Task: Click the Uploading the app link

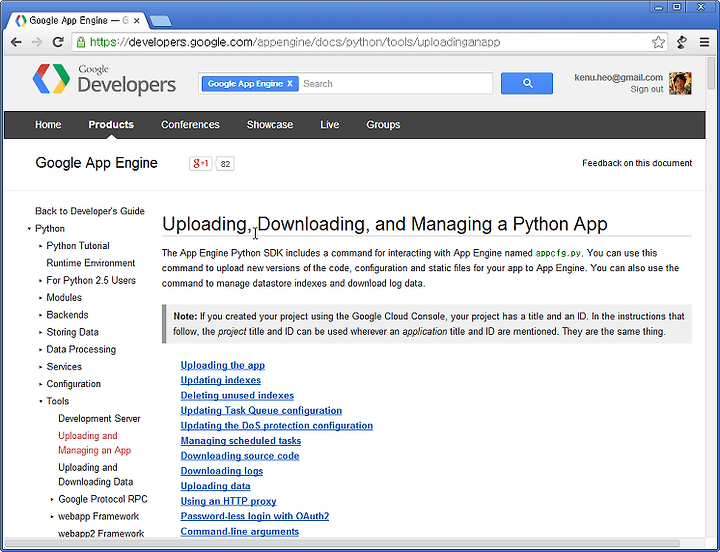Action: pyautogui.click(x=223, y=365)
